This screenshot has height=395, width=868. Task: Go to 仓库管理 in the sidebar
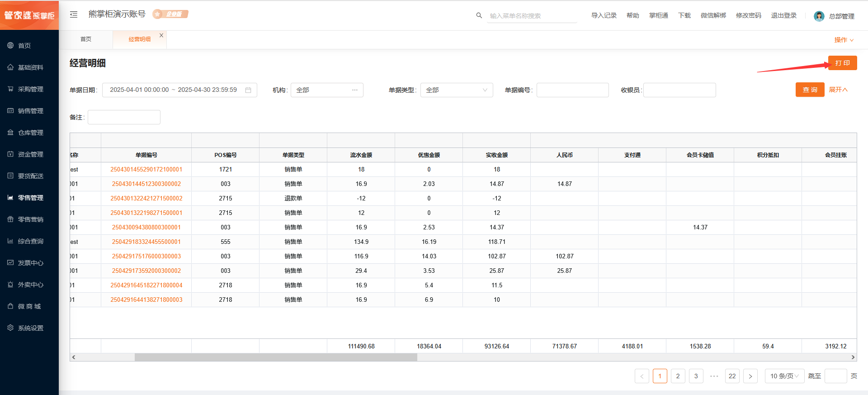(30, 133)
